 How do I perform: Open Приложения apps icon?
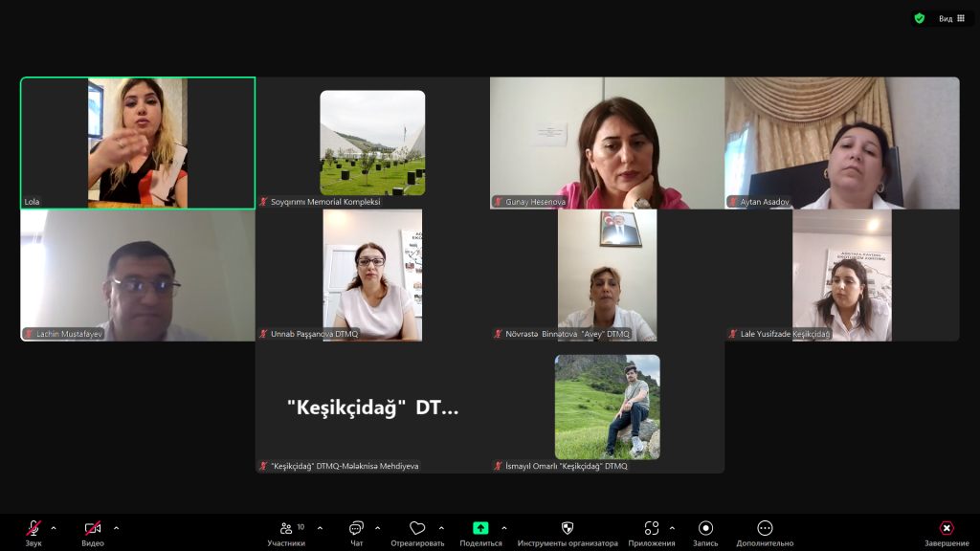[651, 533]
